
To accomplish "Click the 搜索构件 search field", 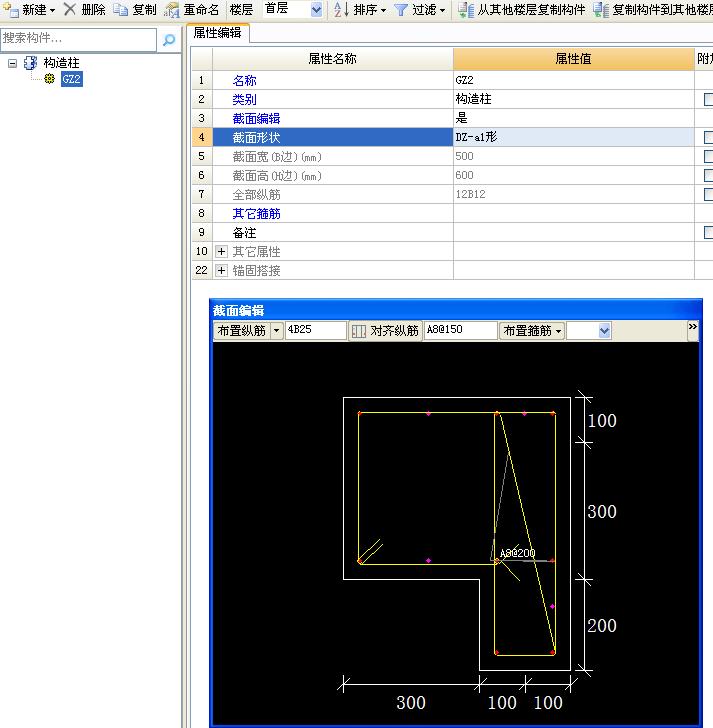I will 78,39.
